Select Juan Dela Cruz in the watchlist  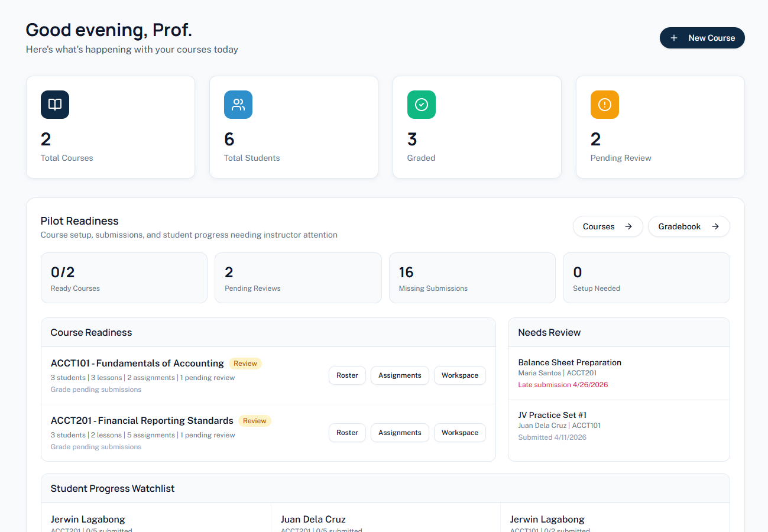coord(313,520)
